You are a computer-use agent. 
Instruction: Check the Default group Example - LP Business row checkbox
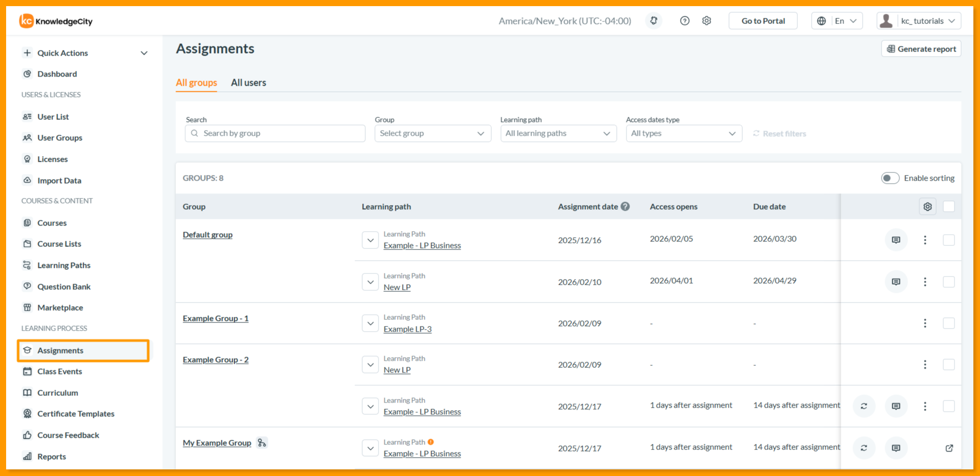(949, 240)
